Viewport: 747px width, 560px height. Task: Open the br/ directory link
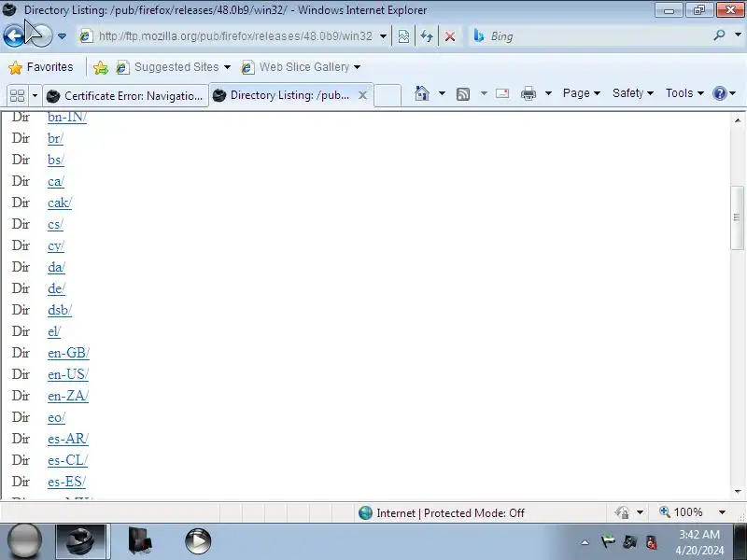(x=55, y=138)
